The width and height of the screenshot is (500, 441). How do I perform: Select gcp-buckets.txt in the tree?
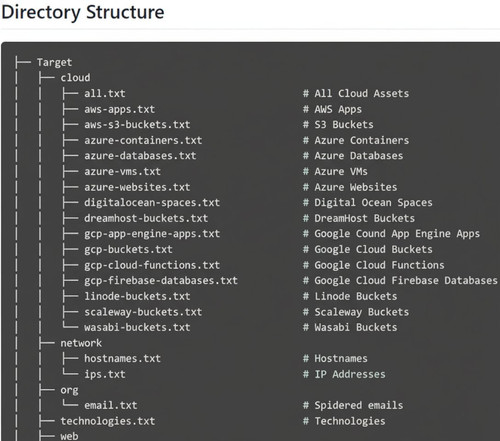pyautogui.click(x=128, y=249)
